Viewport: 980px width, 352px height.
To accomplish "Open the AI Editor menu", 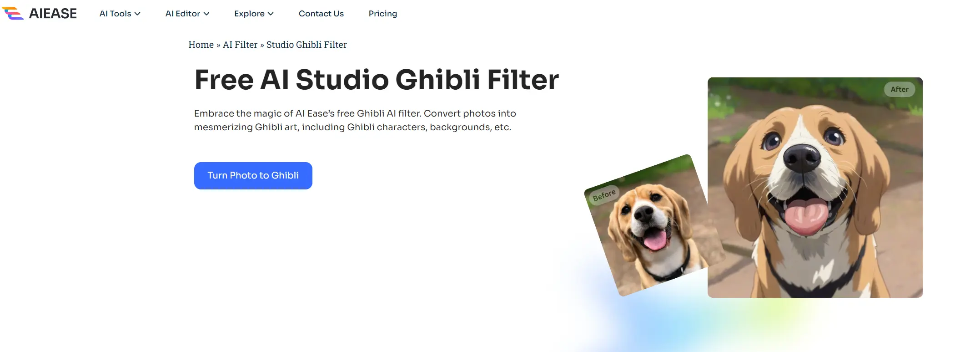I will [x=187, y=14].
